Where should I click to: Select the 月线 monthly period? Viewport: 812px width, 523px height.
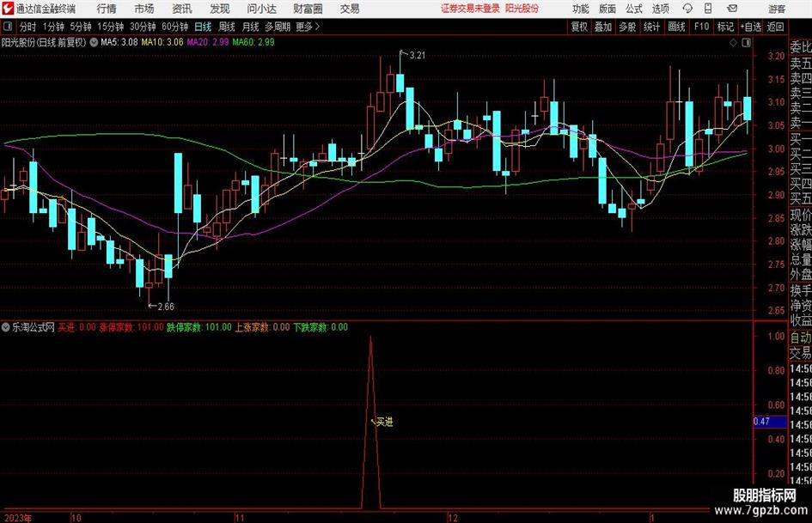[x=251, y=27]
